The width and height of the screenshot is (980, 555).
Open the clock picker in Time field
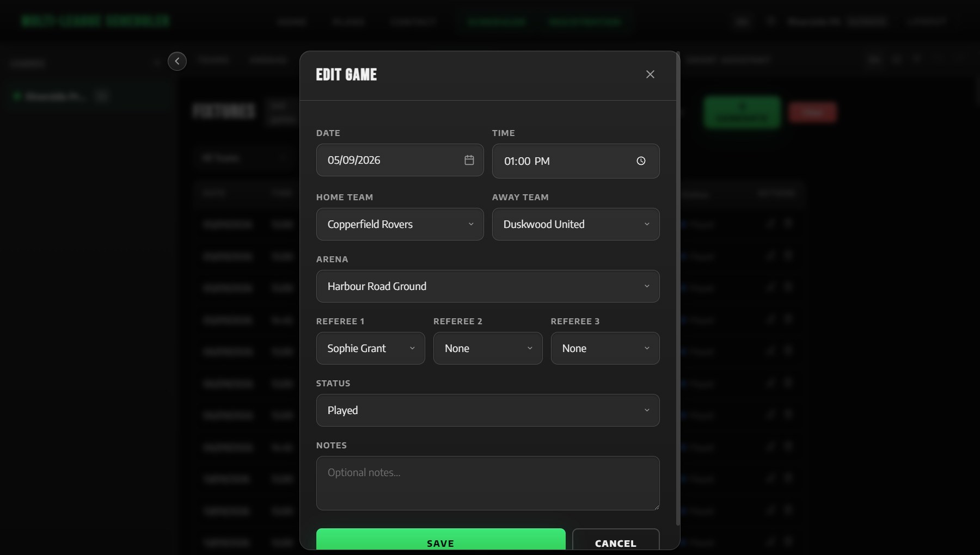[641, 161]
